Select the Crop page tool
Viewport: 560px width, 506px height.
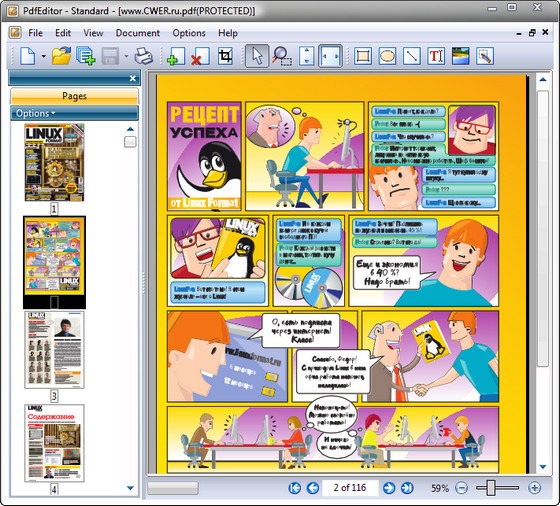coord(225,56)
